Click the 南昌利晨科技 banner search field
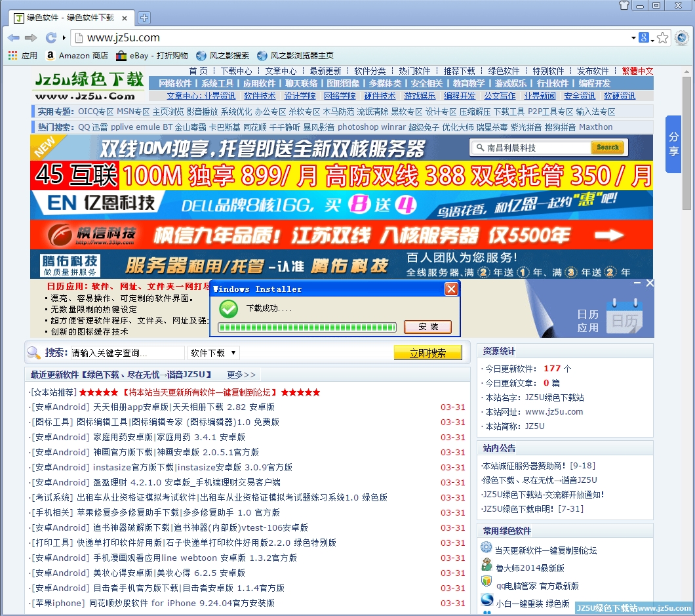 (x=532, y=148)
